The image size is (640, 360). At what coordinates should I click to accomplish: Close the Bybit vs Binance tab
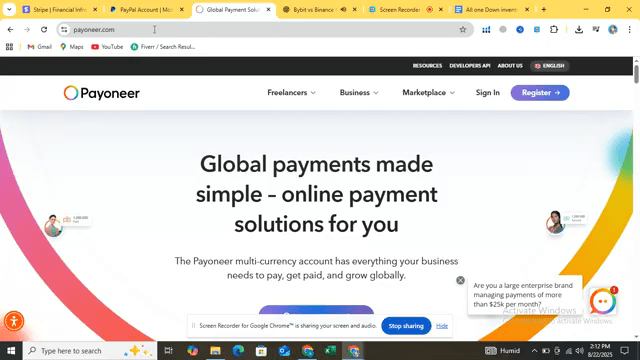(355, 9)
